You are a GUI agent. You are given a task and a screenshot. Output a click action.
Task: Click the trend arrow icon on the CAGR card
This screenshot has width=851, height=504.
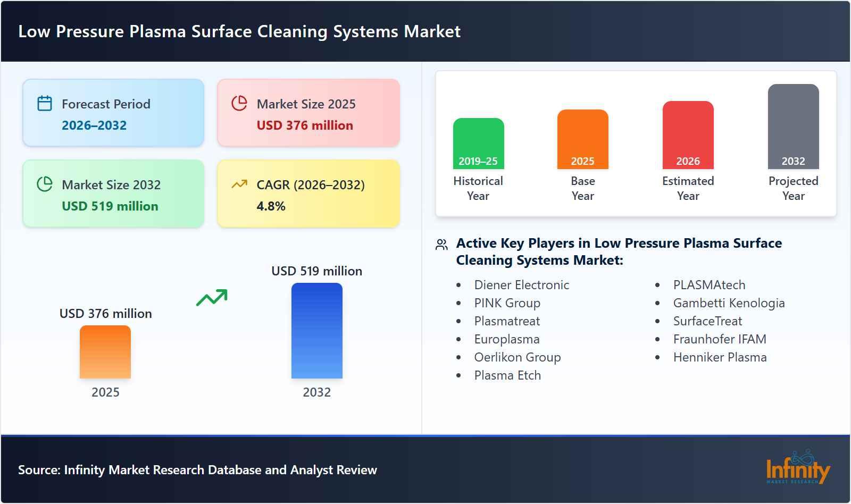tap(239, 184)
